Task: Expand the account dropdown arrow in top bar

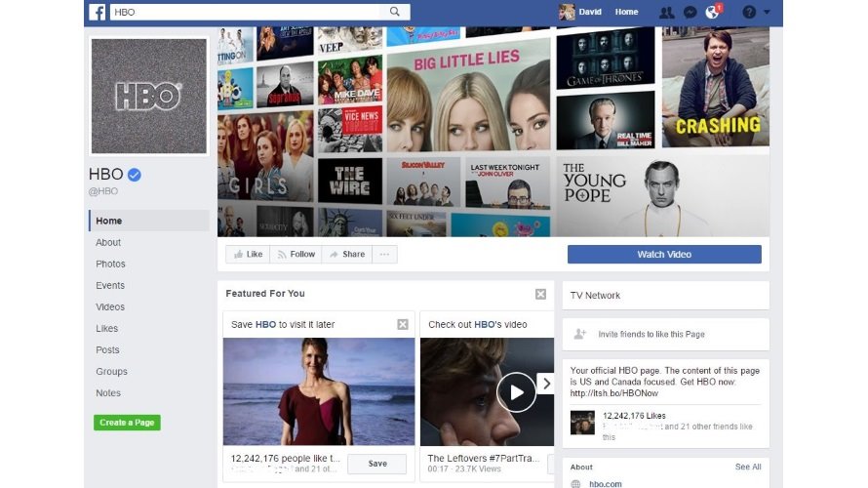Action: pos(767,12)
